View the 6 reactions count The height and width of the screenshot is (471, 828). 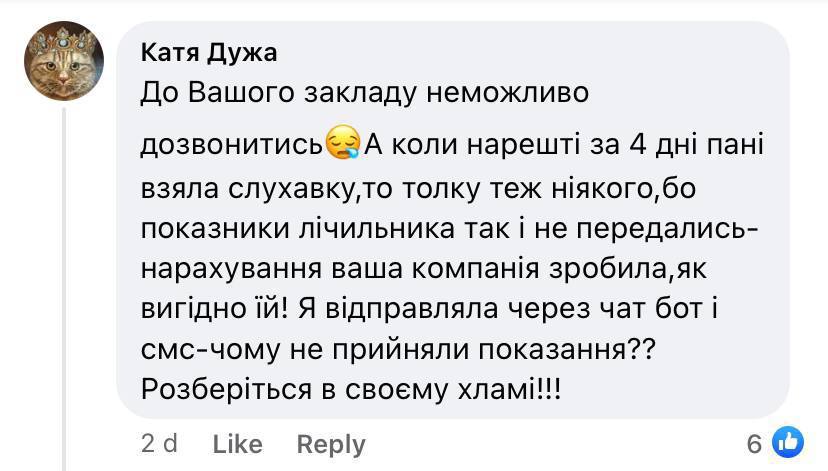point(754,442)
